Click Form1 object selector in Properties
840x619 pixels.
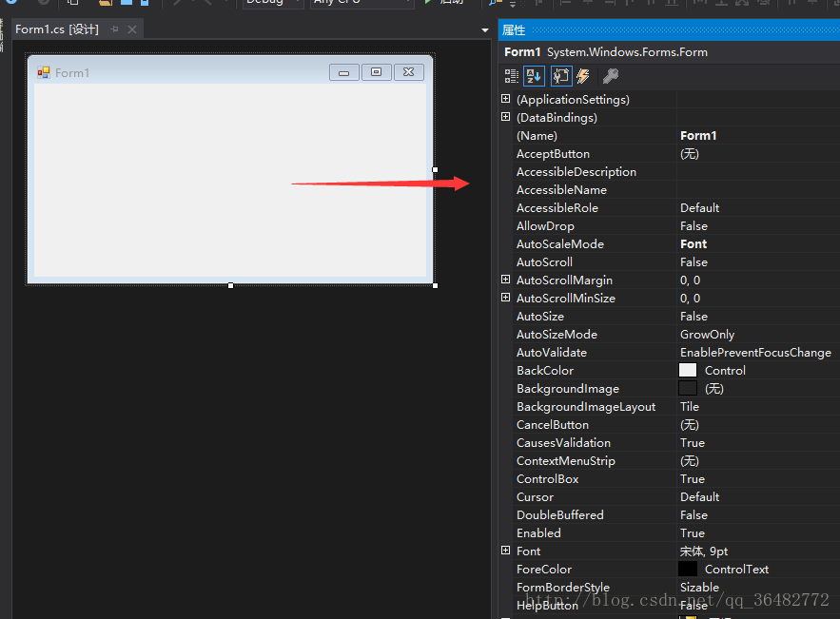tap(670, 52)
